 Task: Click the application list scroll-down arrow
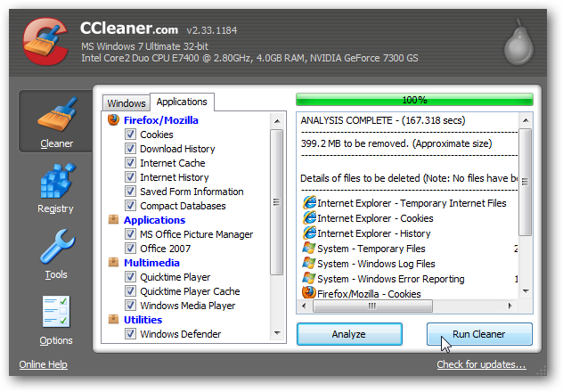pos(277,333)
